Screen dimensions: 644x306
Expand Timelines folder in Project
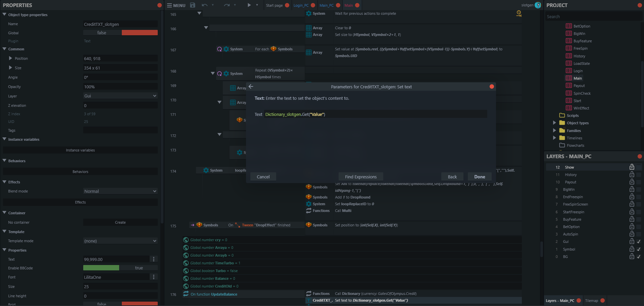pos(554,138)
